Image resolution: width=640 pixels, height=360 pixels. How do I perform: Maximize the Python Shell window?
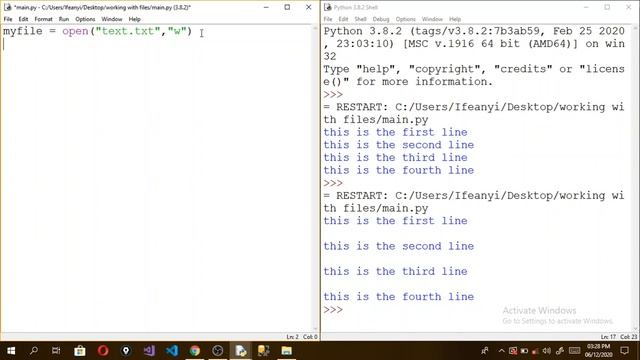[607, 7]
